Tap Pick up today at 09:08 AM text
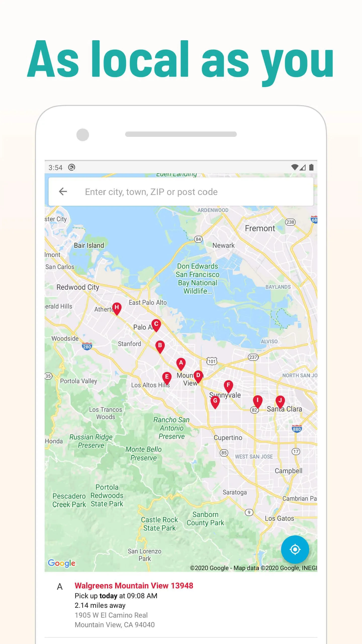The width and height of the screenshot is (362, 644). (116, 596)
